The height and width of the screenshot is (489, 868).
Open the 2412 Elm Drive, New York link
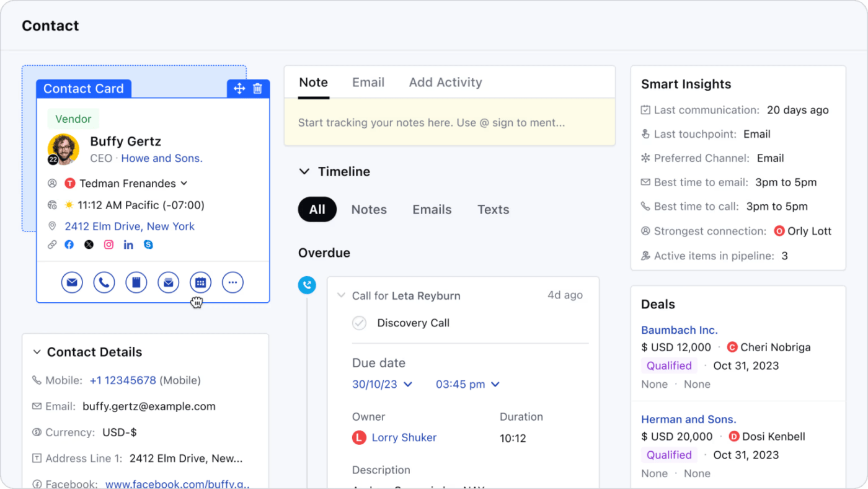[130, 227]
